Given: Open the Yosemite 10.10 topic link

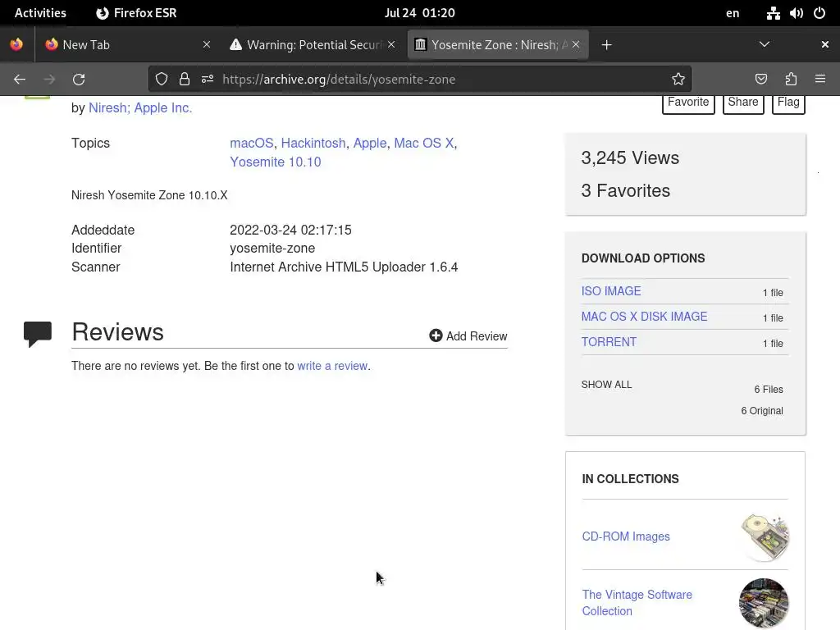Looking at the screenshot, I should 276,162.
